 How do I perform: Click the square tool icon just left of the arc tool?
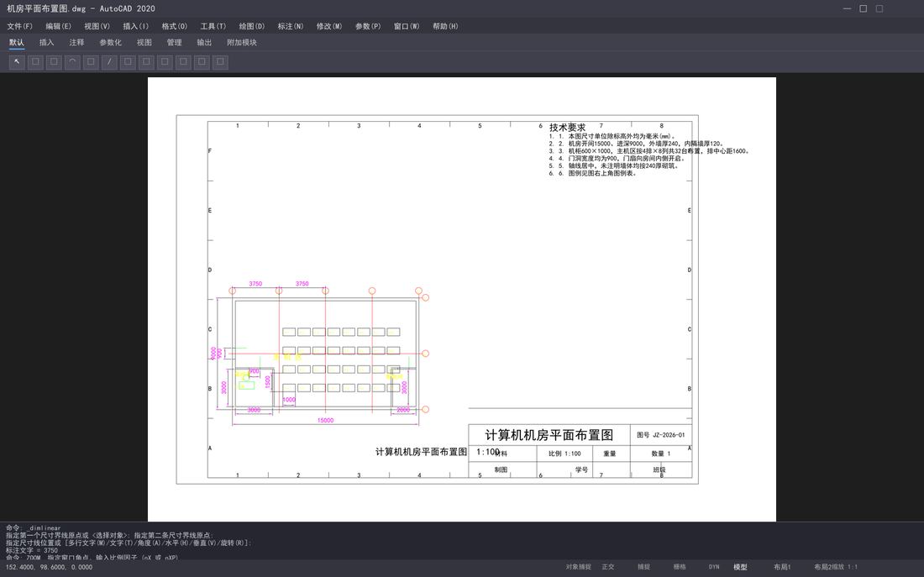click(x=54, y=62)
